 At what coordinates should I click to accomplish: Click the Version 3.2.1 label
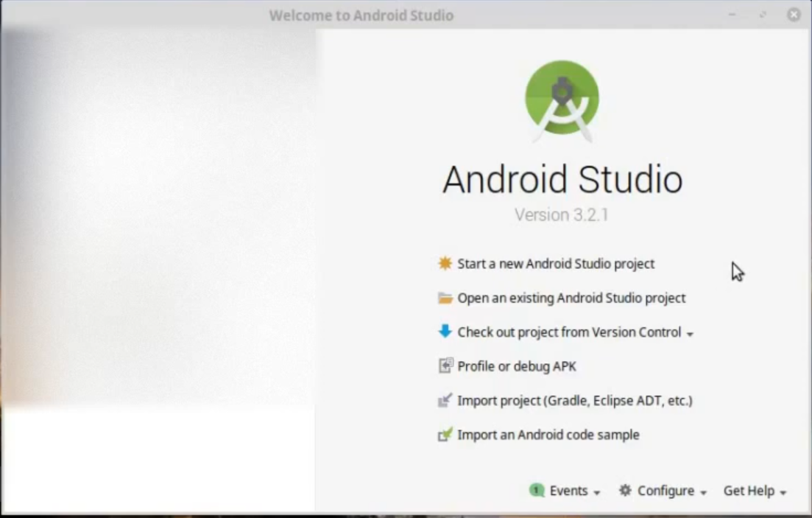point(562,215)
